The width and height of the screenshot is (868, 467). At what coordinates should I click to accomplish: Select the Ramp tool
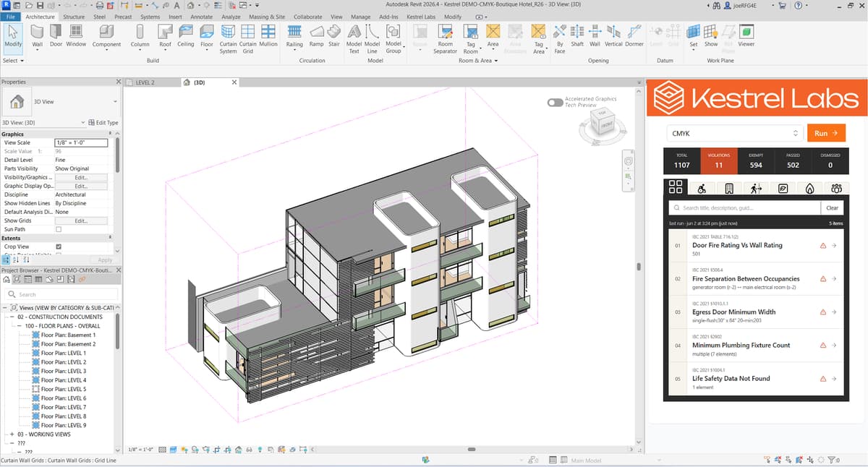[x=317, y=35]
